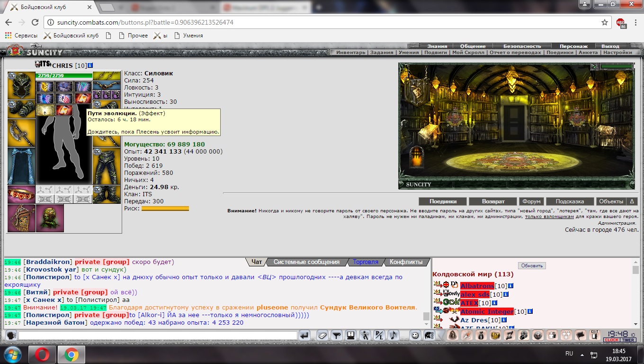Click the Поединки button
This screenshot has height=364, width=644.
coord(443,201)
